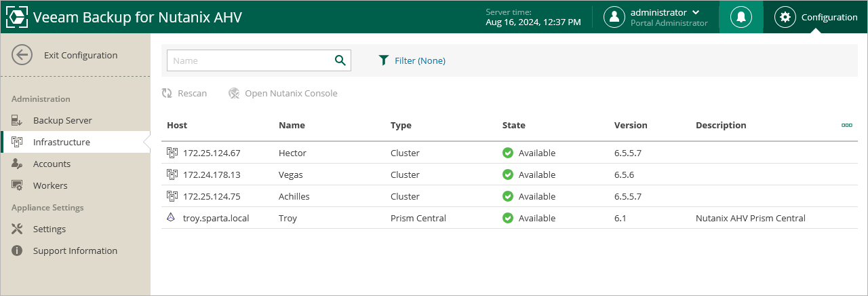Viewport: 868px width, 296px height.
Task: Click the Troy Prism Central host icon
Action: 172,218
